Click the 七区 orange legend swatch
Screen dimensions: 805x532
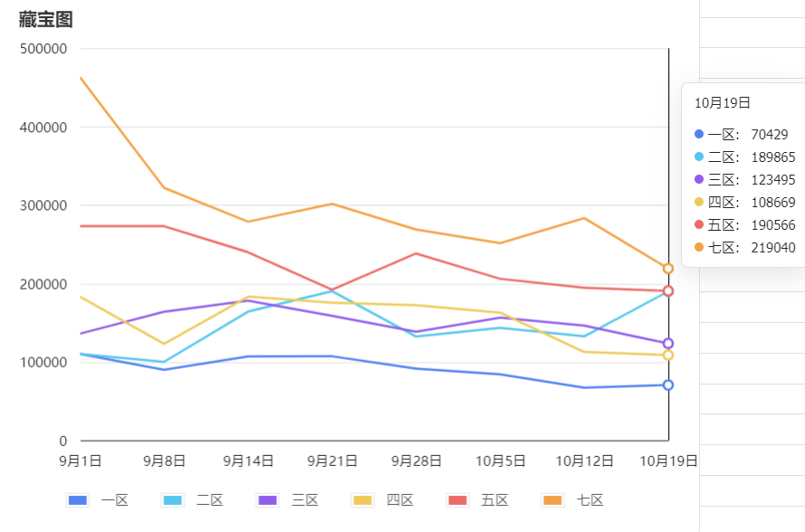[553, 500]
